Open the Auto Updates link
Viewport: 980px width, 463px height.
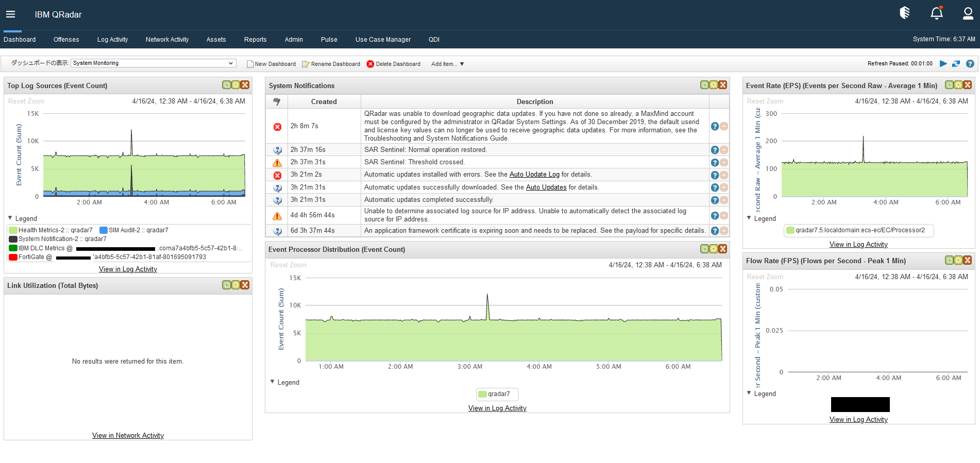(x=546, y=187)
